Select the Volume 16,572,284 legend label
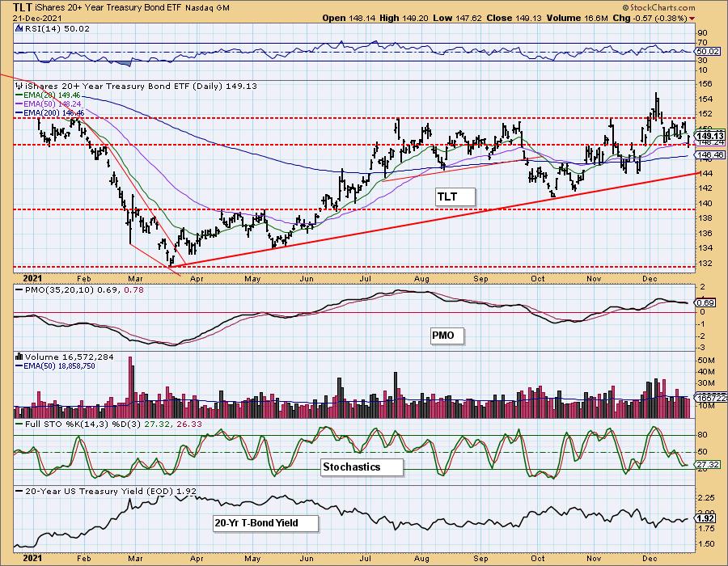728x566 pixels. pyautogui.click(x=69, y=357)
